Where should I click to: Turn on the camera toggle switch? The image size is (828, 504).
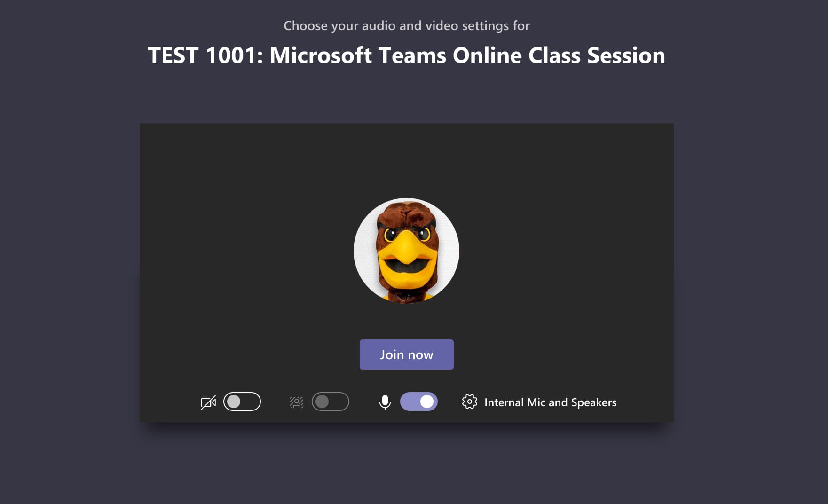coord(242,402)
